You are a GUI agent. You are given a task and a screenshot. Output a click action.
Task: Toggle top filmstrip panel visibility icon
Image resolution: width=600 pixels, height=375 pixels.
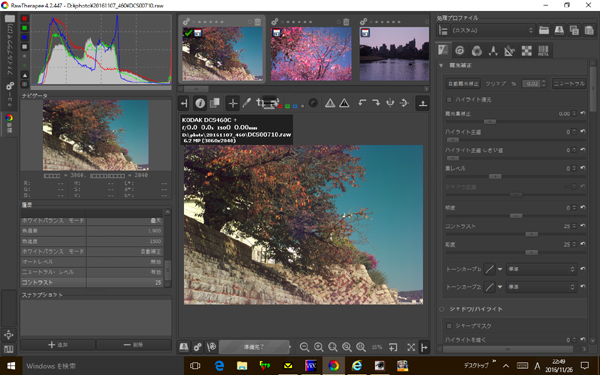click(x=423, y=103)
